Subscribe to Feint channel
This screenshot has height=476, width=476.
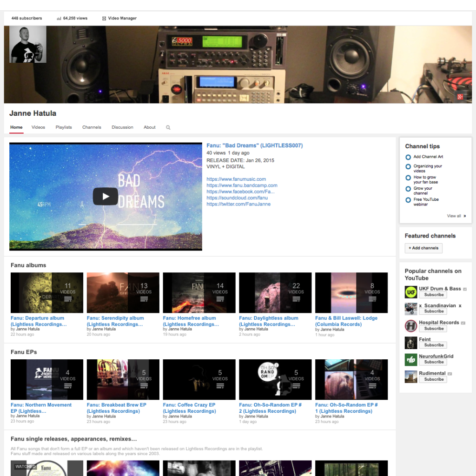[x=433, y=345]
